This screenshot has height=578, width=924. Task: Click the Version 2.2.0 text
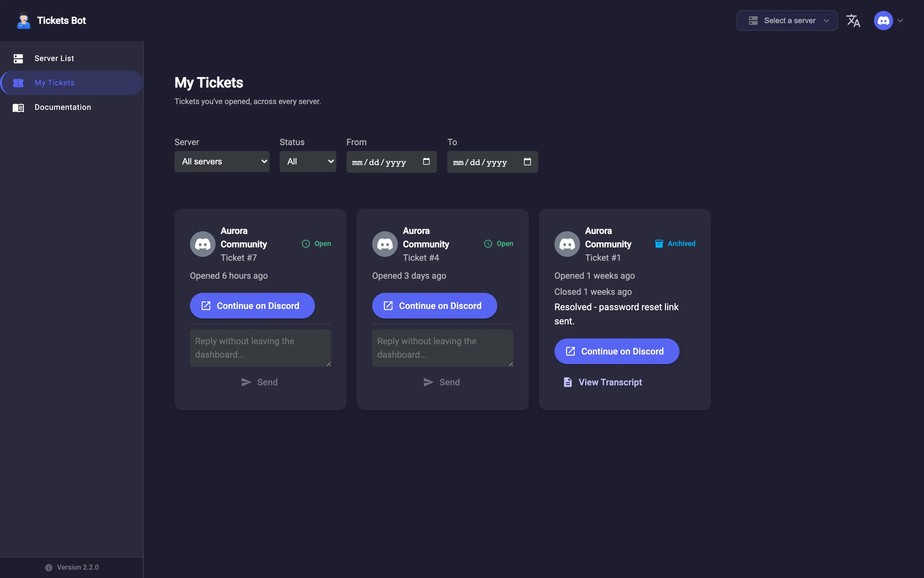(78, 567)
